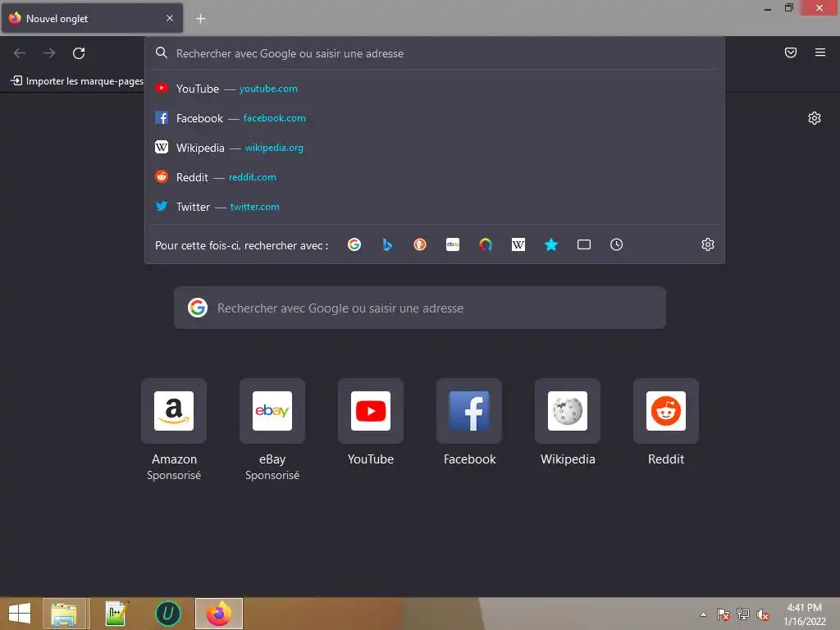Open the network tray icon
This screenshot has height=630, width=840.
[x=743, y=614]
